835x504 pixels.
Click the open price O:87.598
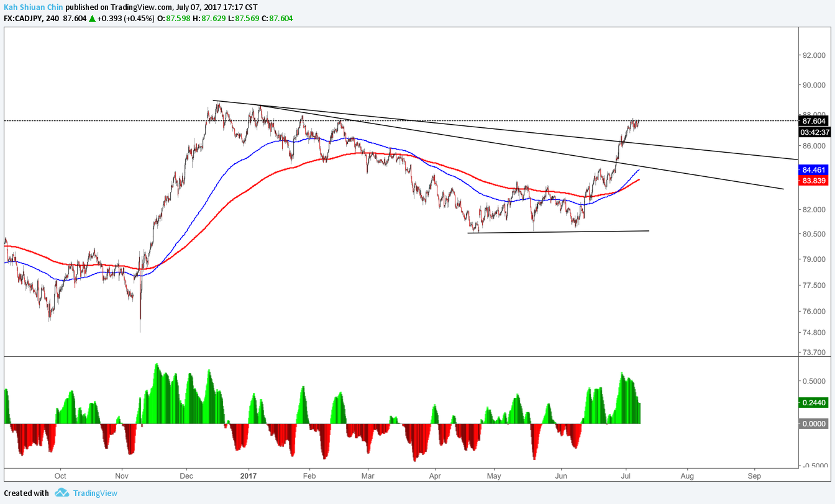click(173, 19)
